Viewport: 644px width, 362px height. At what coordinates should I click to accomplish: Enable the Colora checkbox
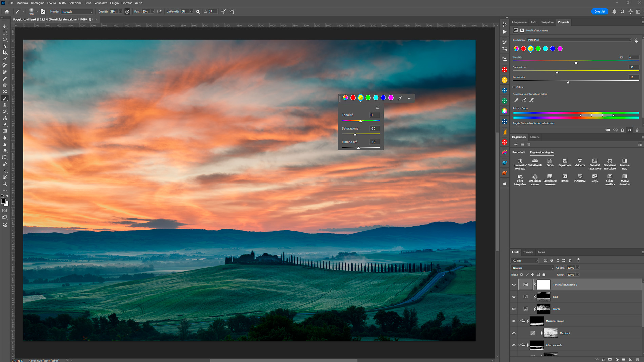(x=514, y=87)
